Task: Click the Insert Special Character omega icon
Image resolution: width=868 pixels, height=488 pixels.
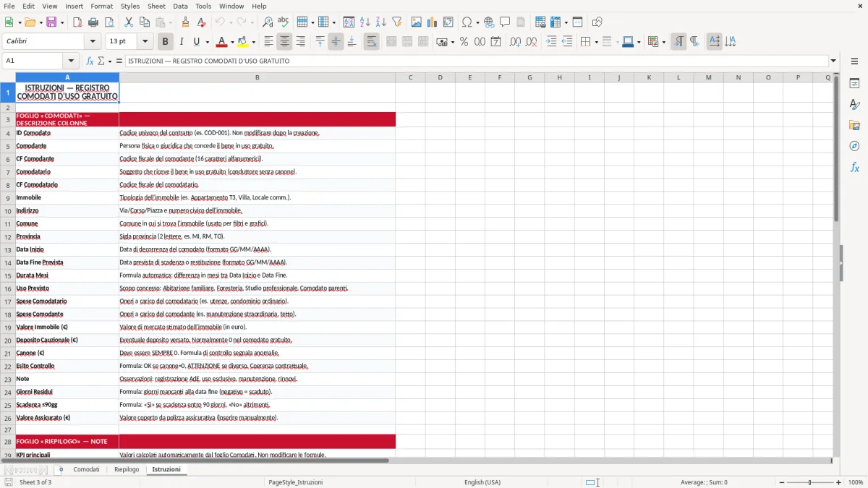Action: (467, 22)
